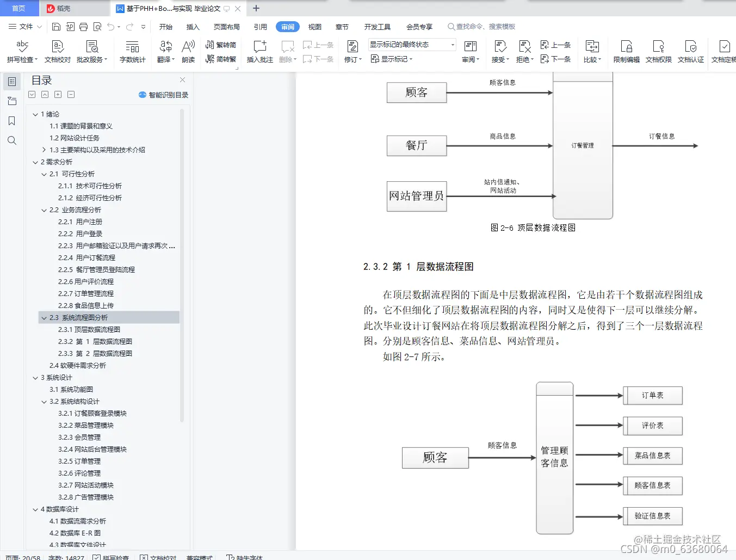Click the 页面: 20/58 page indicator

[22, 557]
